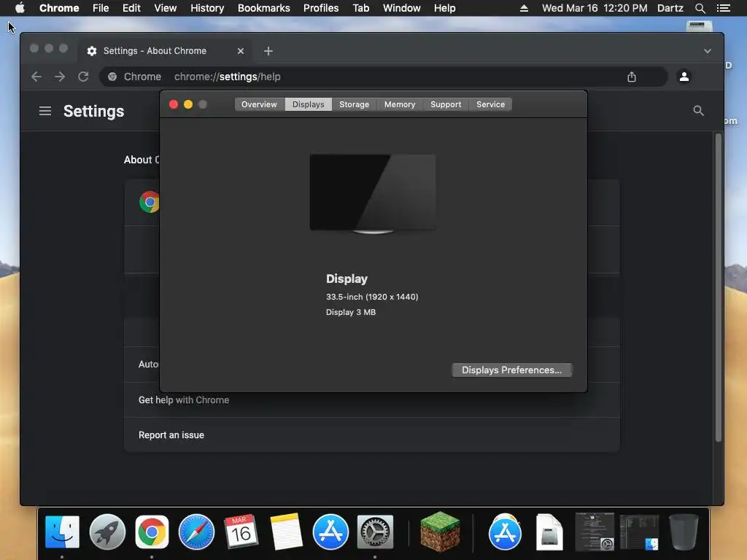Open Spotlight search in menu bar
Image resolution: width=747 pixels, height=560 pixels.
coord(700,8)
